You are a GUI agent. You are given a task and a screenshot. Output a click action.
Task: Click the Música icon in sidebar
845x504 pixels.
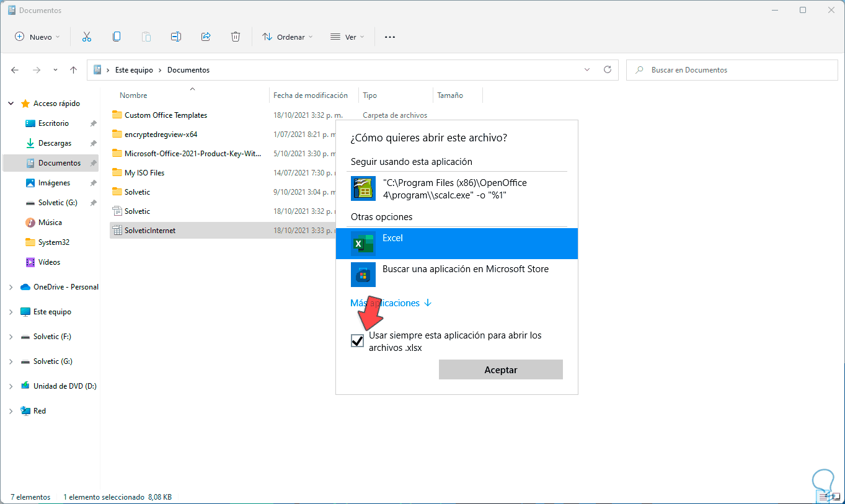[30, 223]
